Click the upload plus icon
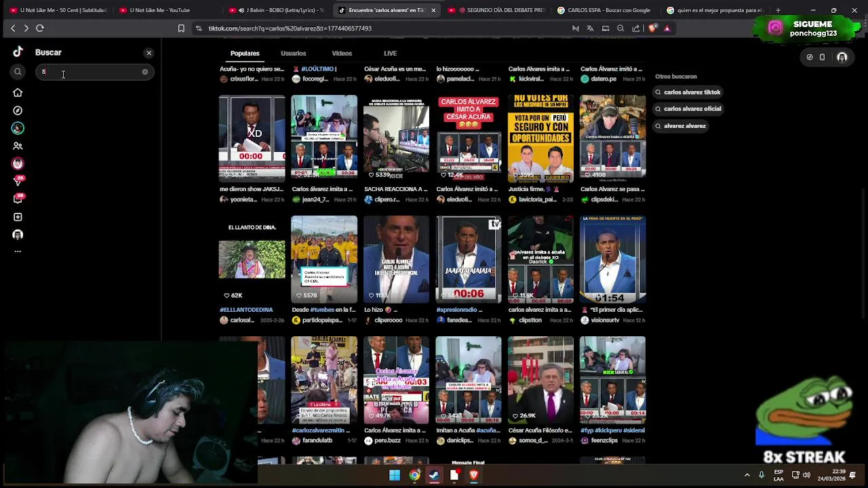868x488 pixels. 18,217
